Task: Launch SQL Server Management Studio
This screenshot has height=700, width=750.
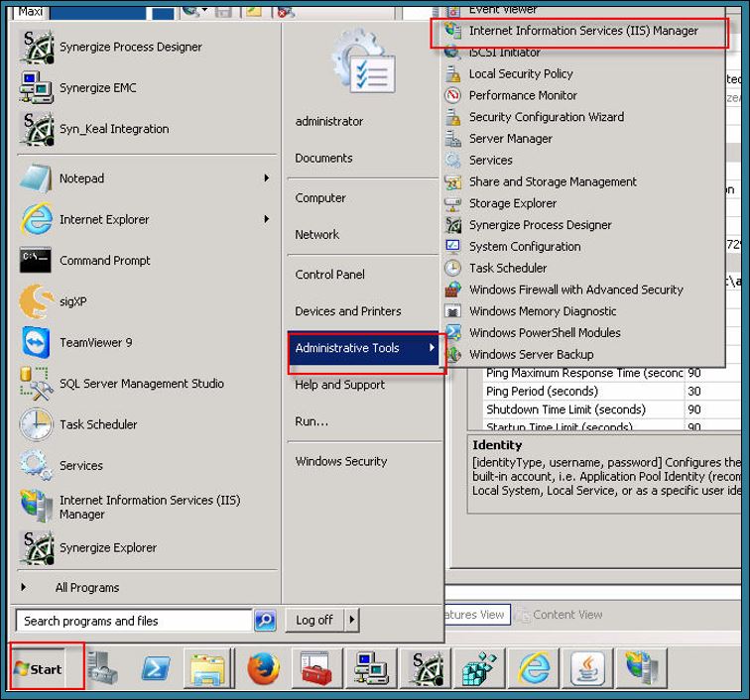Action: (147, 384)
